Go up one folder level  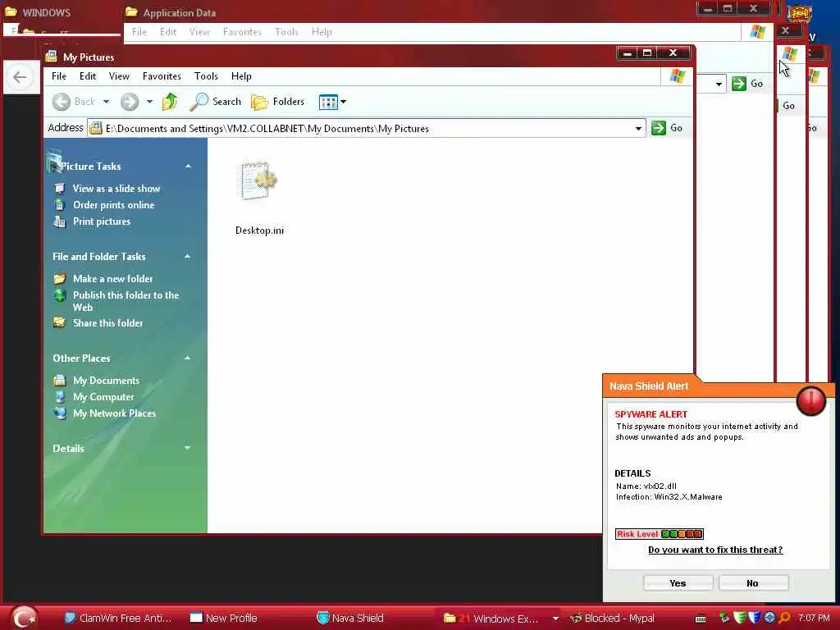(170, 101)
